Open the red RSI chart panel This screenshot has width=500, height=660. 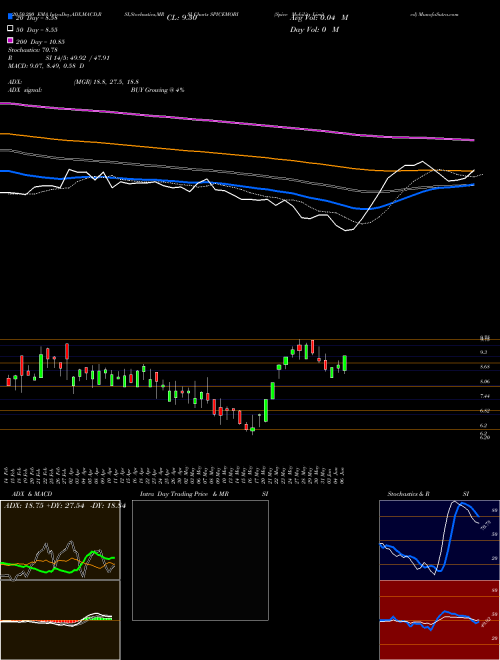[x=439, y=620]
